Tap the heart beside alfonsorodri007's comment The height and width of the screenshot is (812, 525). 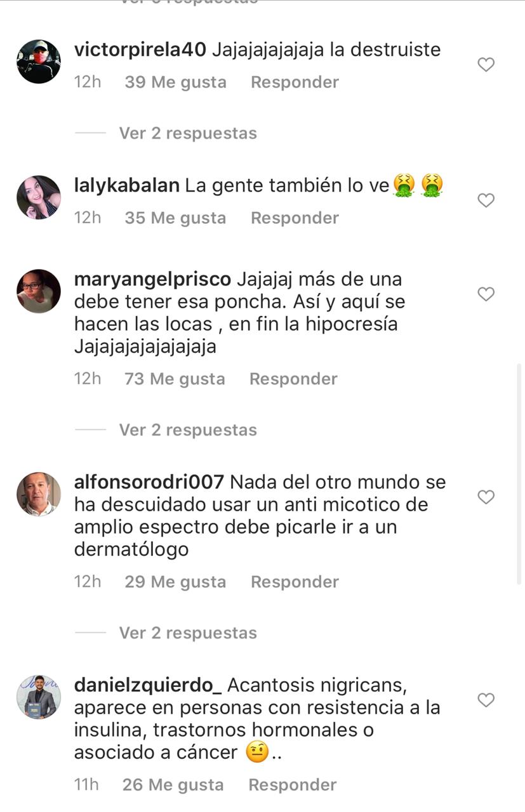pyautogui.click(x=486, y=497)
